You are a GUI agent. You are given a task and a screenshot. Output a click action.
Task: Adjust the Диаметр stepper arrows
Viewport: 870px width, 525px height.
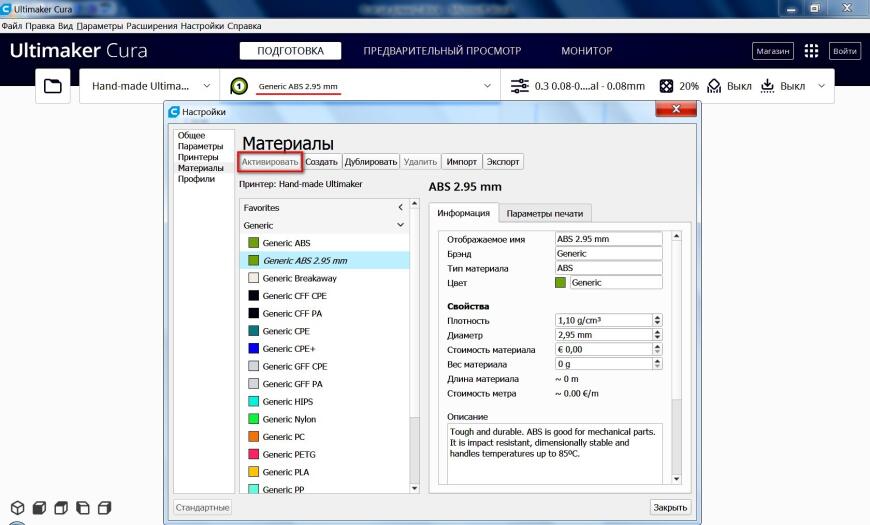[657, 335]
